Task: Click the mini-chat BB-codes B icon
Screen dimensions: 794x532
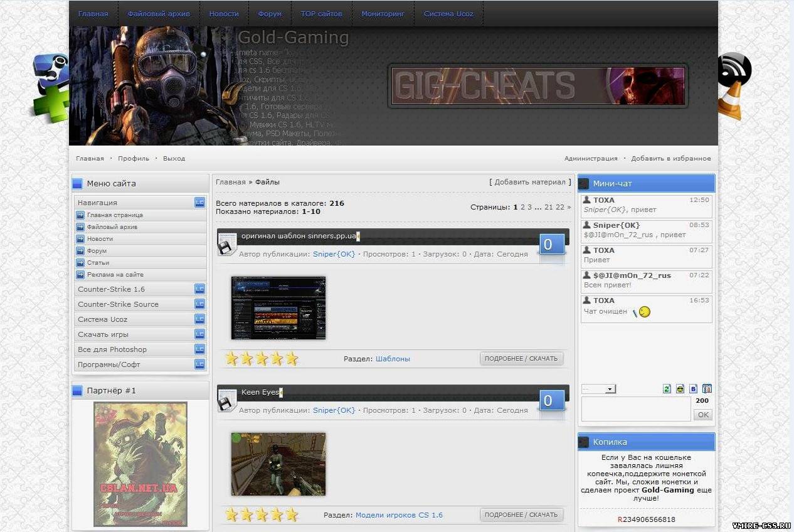Action: 693,389
